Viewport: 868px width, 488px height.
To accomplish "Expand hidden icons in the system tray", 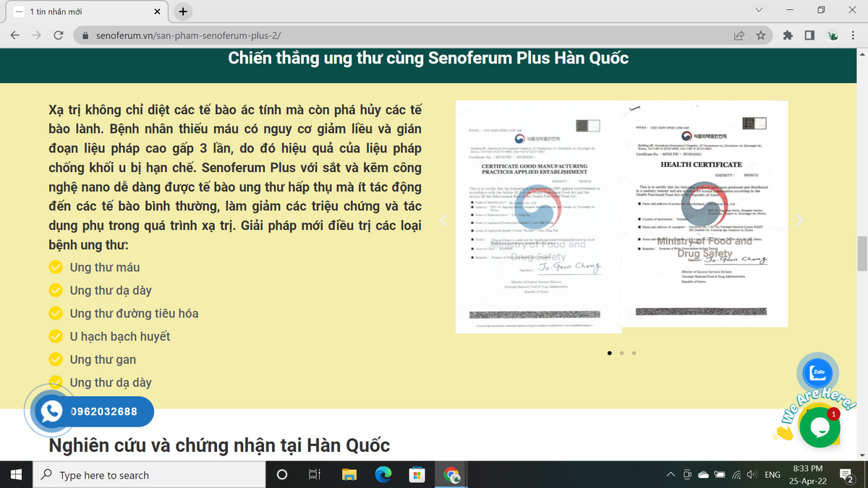I will (670, 474).
